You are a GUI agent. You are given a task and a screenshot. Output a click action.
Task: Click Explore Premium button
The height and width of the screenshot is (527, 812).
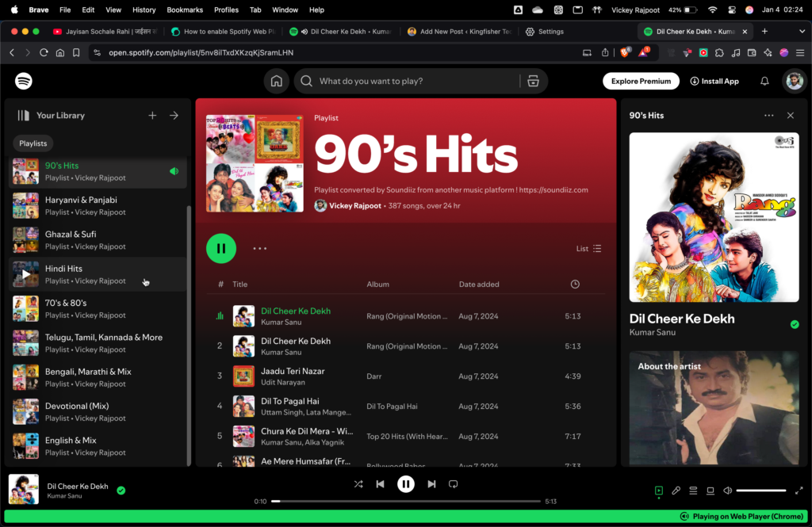641,82
